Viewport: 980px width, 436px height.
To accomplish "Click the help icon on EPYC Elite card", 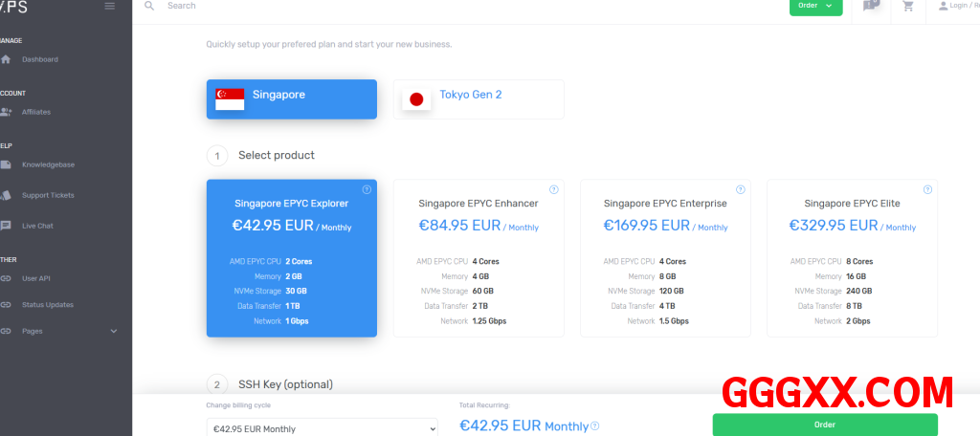I will (926, 189).
